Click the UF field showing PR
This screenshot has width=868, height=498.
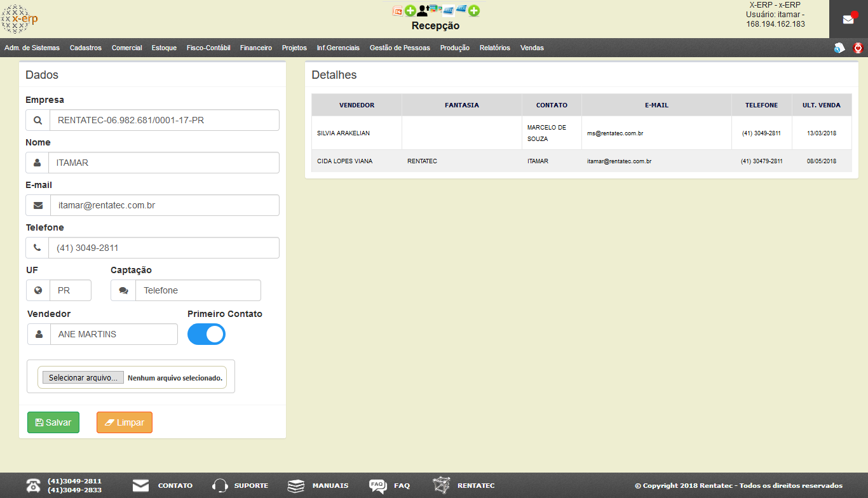[71, 290]
